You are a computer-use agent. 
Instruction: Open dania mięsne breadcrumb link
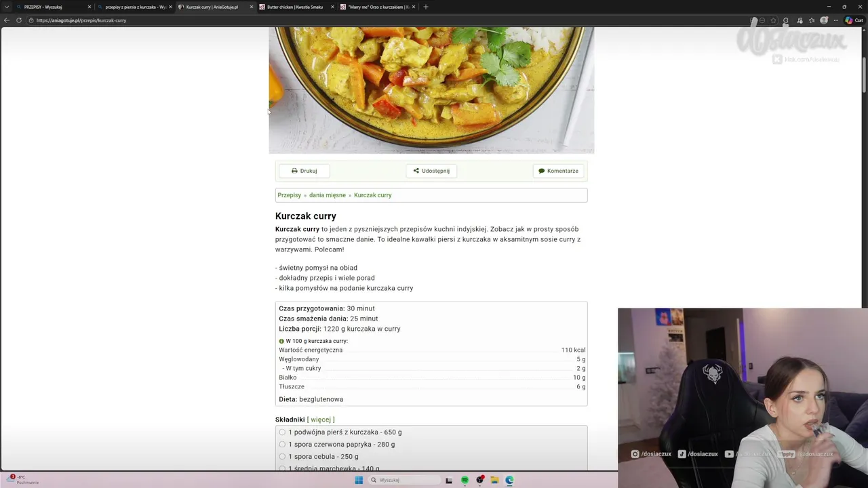pyautogui.click(x=328, y=195)
